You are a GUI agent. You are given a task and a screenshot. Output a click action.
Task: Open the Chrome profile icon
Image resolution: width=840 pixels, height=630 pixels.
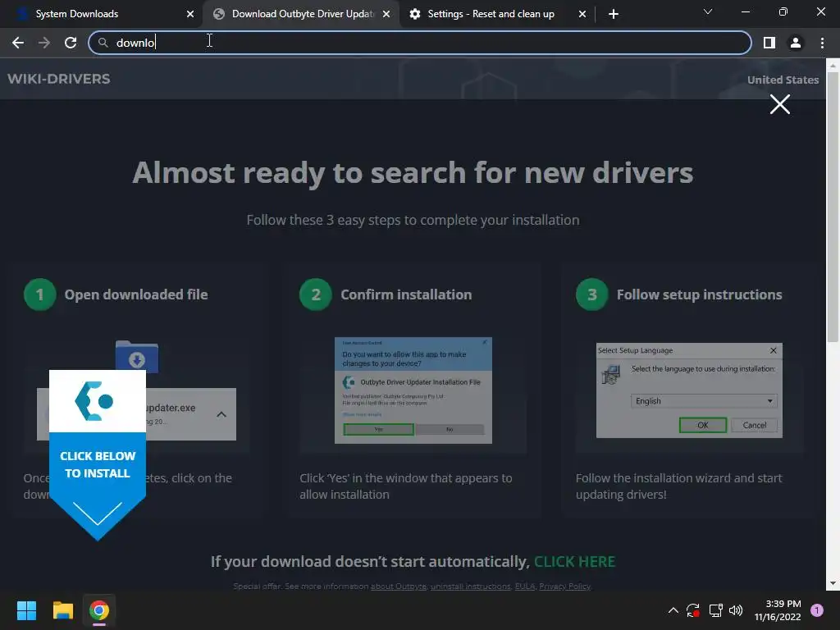click(796, 43)
